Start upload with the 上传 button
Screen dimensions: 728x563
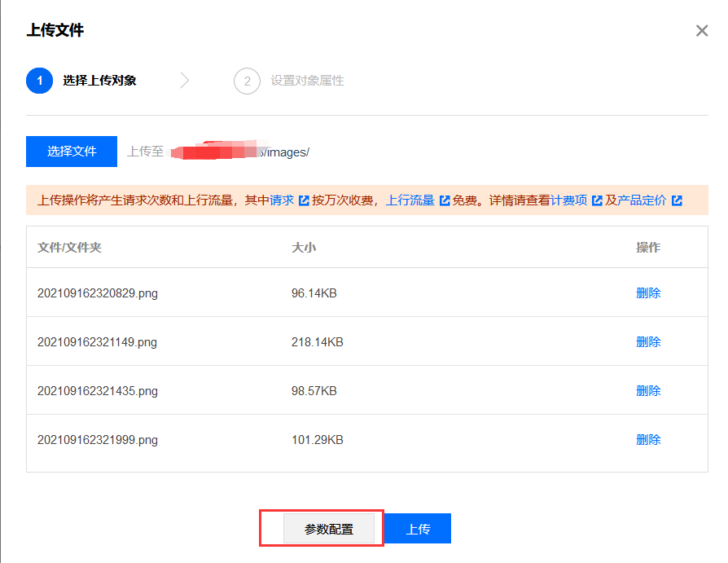418,529
